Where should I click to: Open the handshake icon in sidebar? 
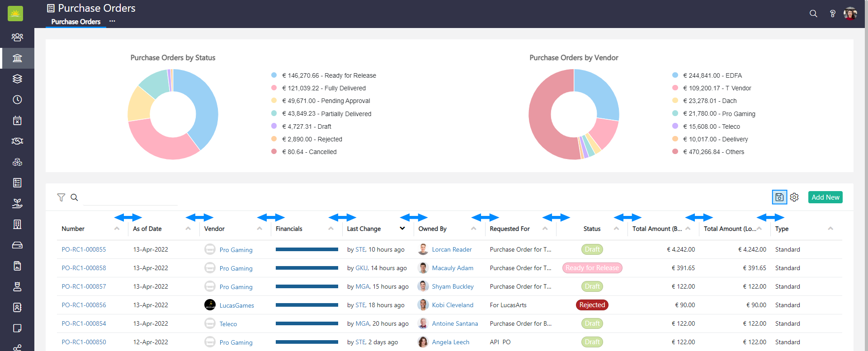pos(17,141)
